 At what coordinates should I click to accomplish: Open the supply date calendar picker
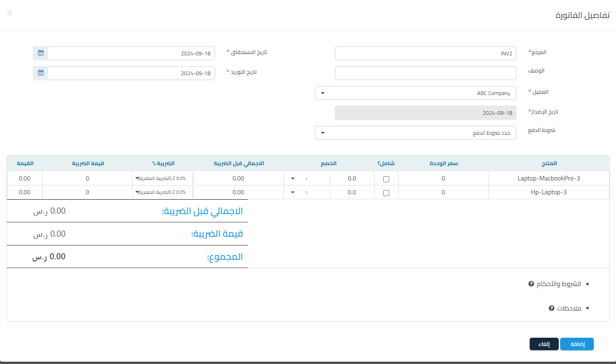41,73
